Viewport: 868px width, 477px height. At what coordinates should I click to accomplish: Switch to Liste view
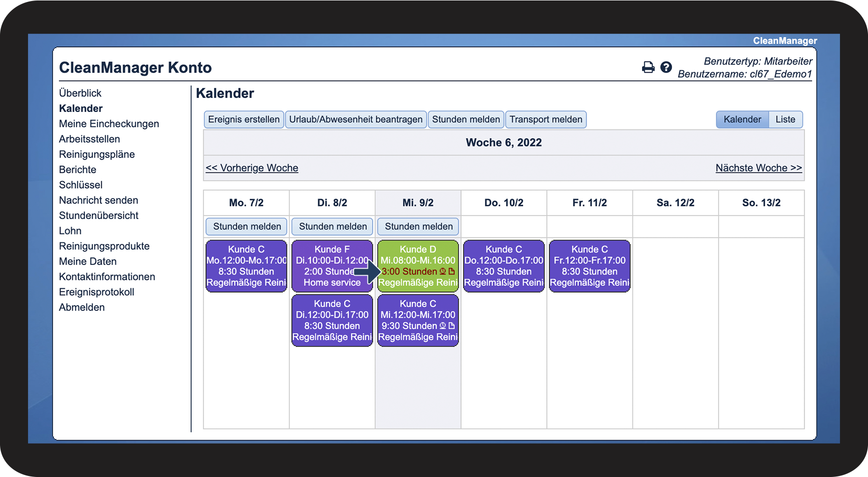pyautogui.click(x=785, y=119)
